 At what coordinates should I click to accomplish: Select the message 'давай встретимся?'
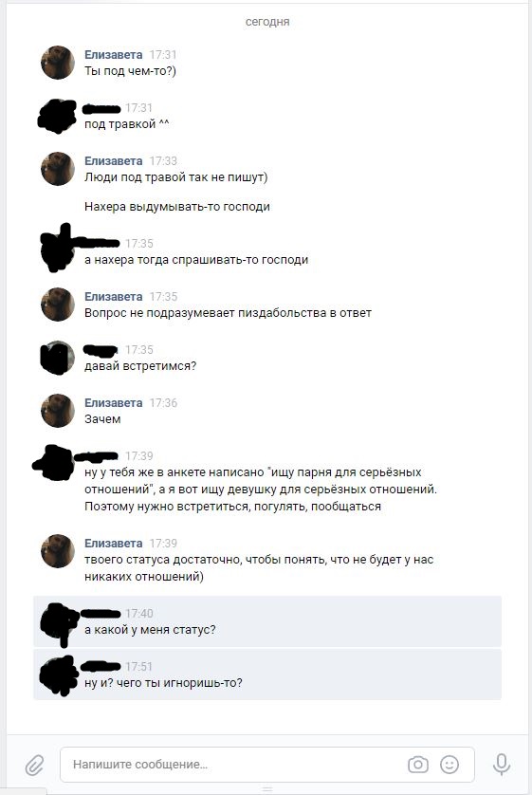coord(140,366)
